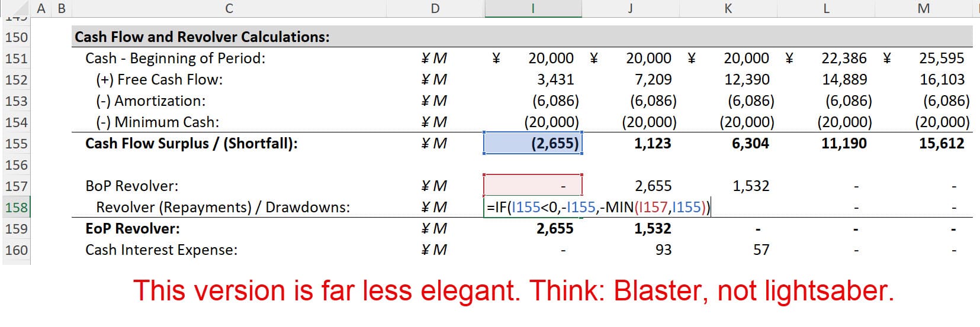The height and width of the screenshot is (327, 980).
Task: Click Free Cash Flow value 16,103
Action: [x=942, y=79]
